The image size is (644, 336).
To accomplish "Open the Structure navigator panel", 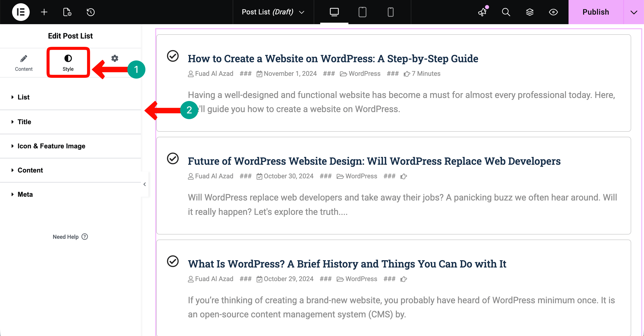I will tap(530, 12).
